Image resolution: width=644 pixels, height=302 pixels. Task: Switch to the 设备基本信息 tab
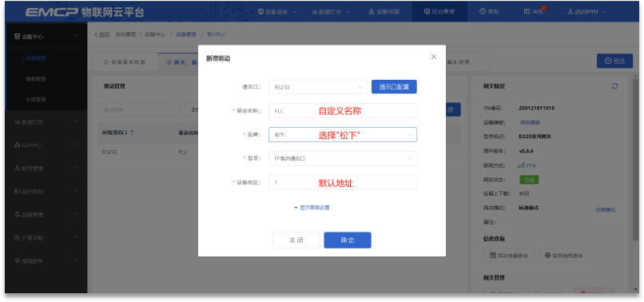click(x=125, y=62)
